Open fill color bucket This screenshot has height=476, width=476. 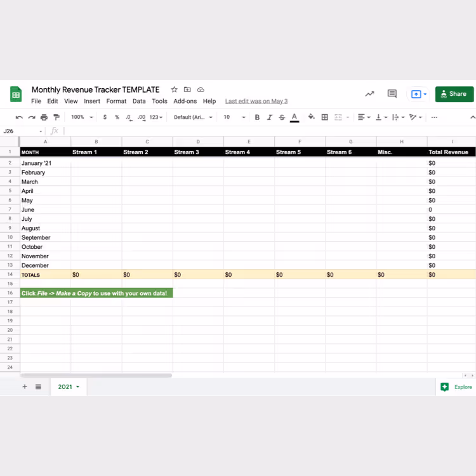click(x=312, y=117)
